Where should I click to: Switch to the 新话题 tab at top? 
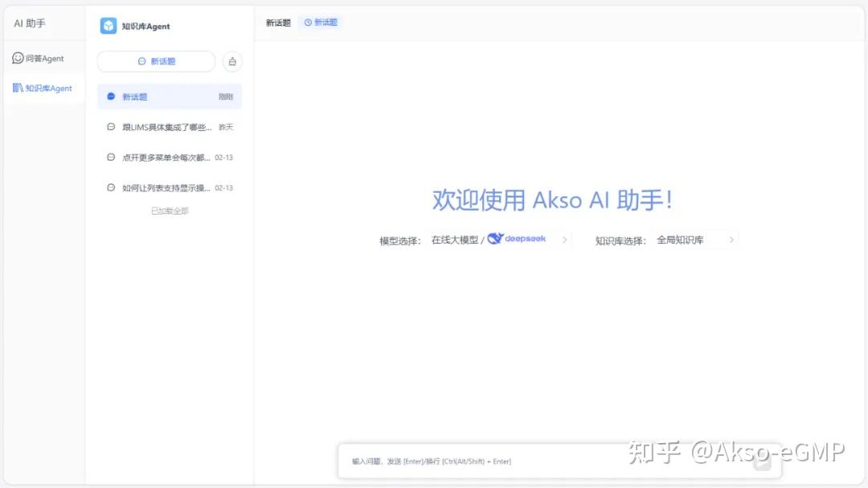277,23
